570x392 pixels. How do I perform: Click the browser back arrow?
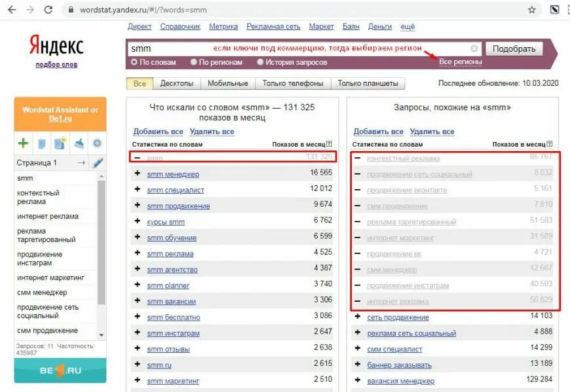point(12,10)
